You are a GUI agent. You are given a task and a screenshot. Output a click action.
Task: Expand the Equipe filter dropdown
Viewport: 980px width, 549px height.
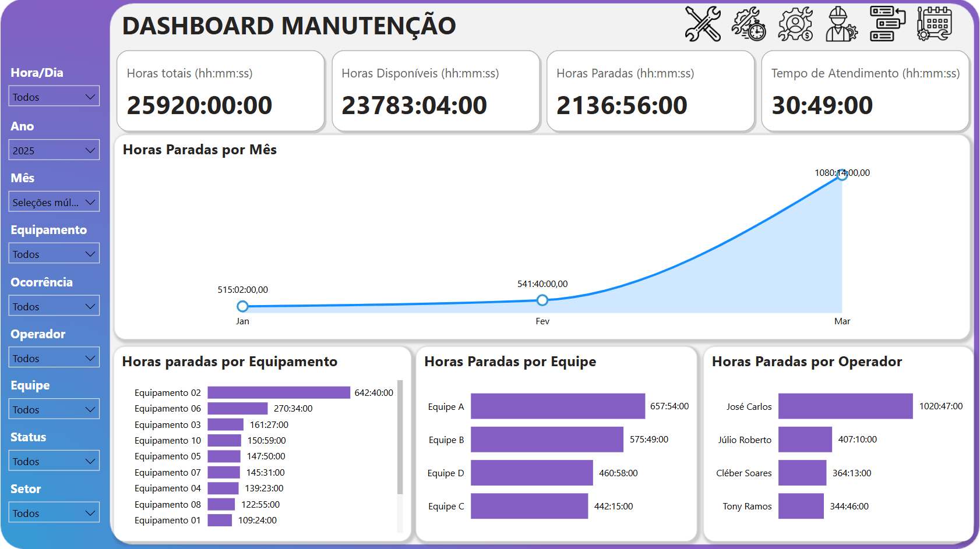[54, 409]
